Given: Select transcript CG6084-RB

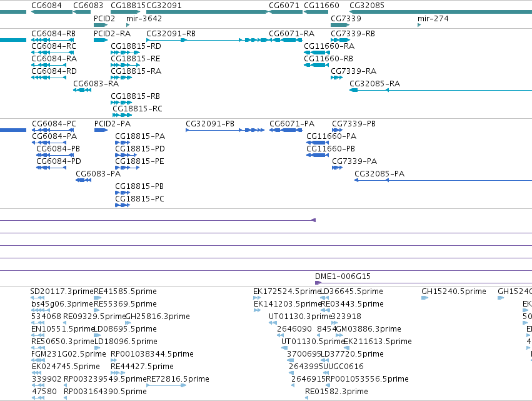Looking at the screenshot, I should point(53,34).
